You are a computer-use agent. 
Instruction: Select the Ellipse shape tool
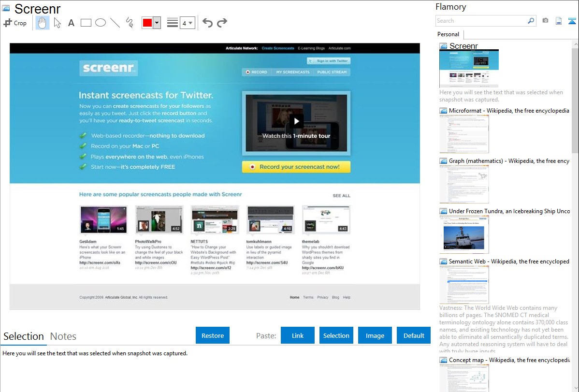(x=101, y=23)
